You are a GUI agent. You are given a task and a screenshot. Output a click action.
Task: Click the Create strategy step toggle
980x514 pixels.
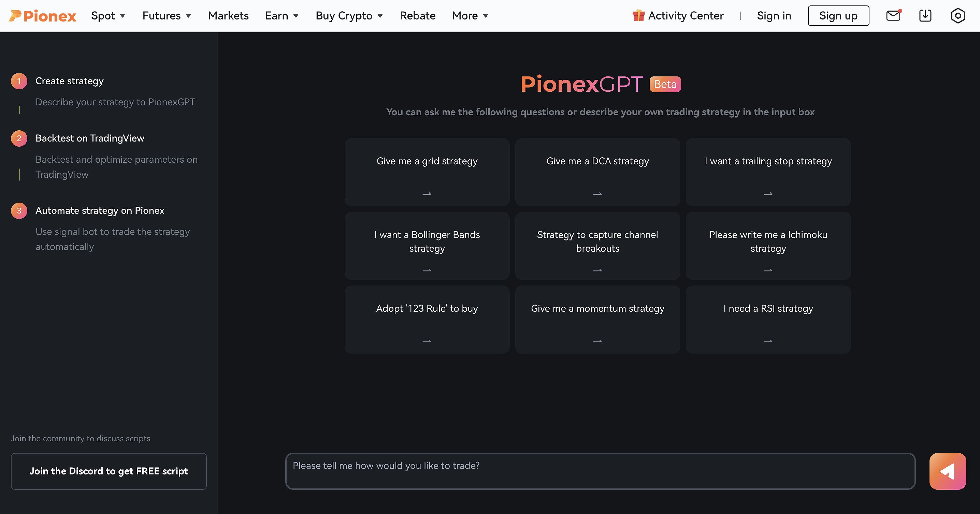69,80
